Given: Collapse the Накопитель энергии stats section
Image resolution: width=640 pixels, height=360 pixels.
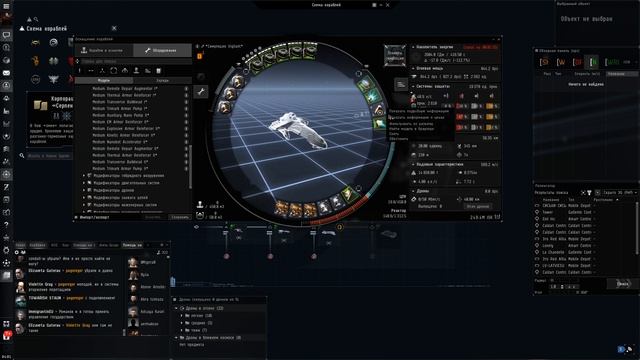Looking at the screenshot, I should click(x=413, y=47).
